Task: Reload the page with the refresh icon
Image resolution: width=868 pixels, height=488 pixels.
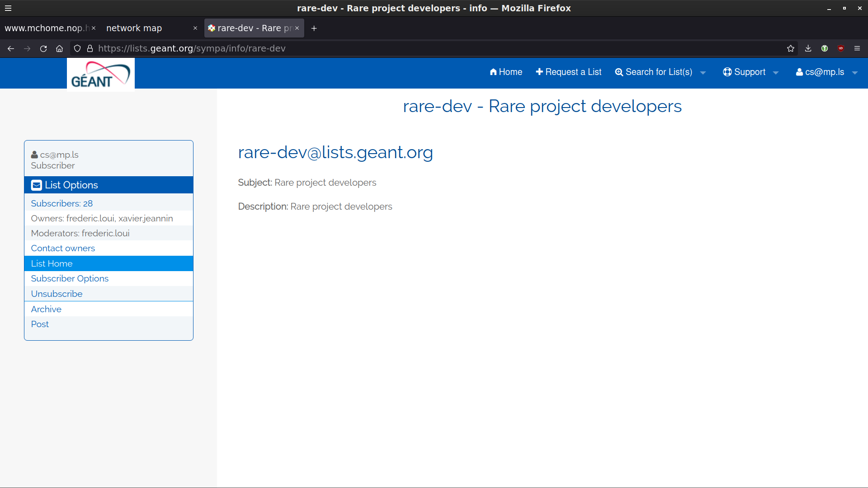Action: [43, 49]
